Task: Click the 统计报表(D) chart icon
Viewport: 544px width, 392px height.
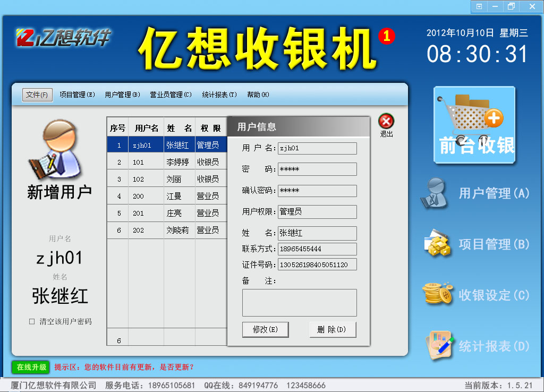Action: (x=440, y=345)
